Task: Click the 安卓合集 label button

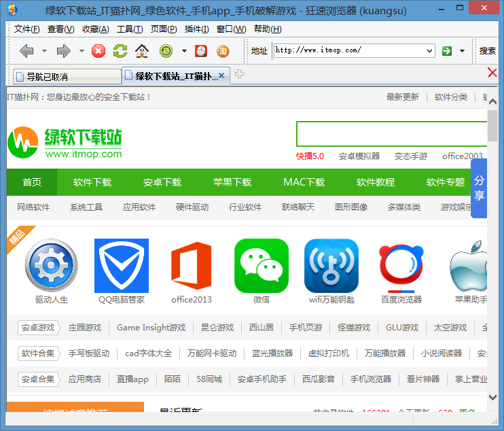Action: pos(38,379)
